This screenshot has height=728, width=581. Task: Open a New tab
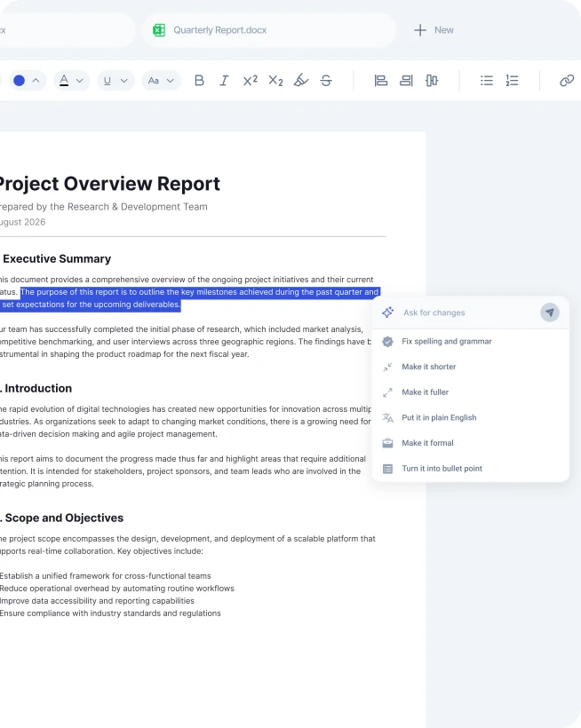434,30
